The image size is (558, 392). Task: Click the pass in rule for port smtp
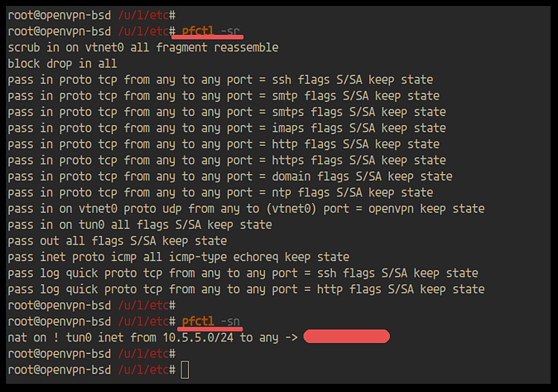[x=223, y=96]
